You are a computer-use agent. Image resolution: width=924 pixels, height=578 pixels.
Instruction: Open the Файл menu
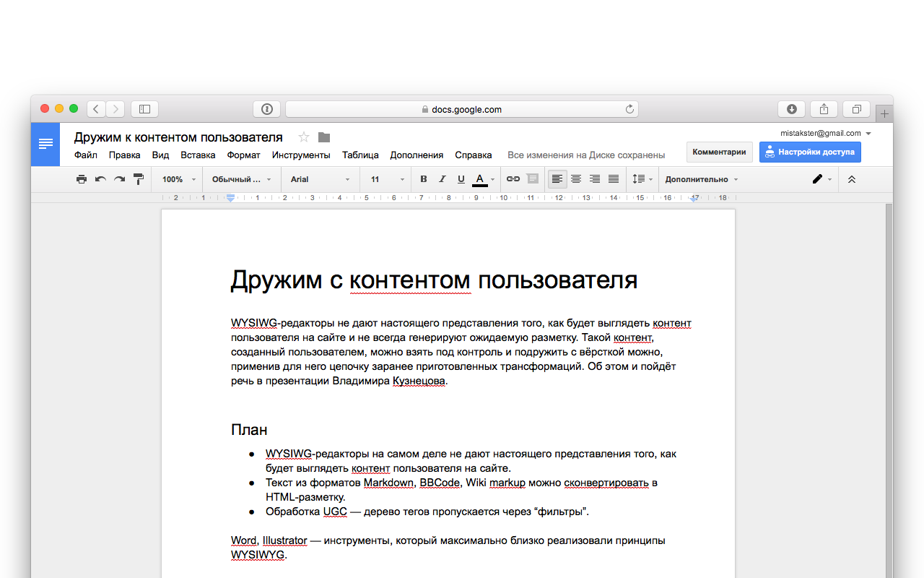(x=86, y=155)
